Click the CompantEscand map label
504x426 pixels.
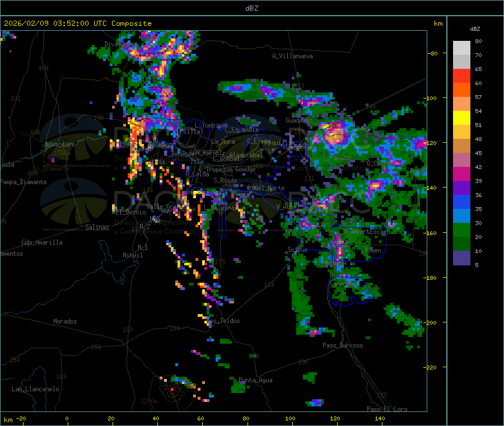click(368, 231)
